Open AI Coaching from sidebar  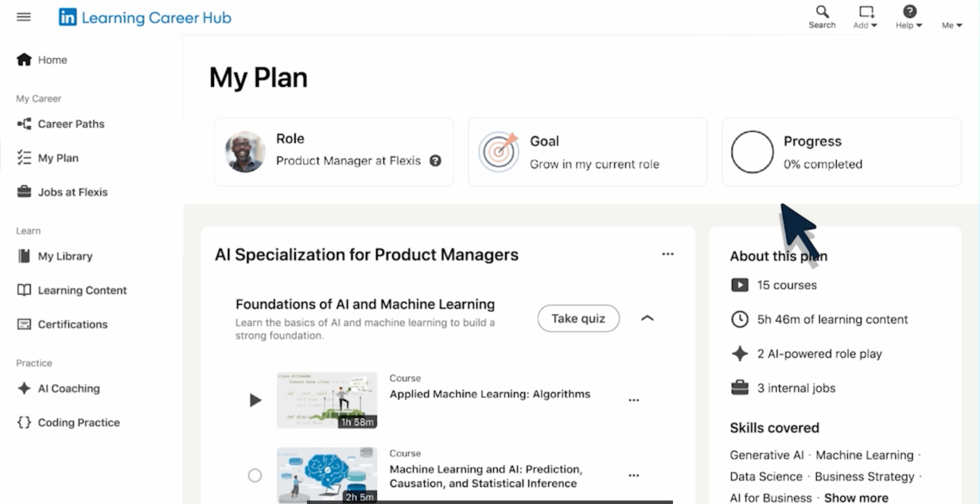coord(68,389)
